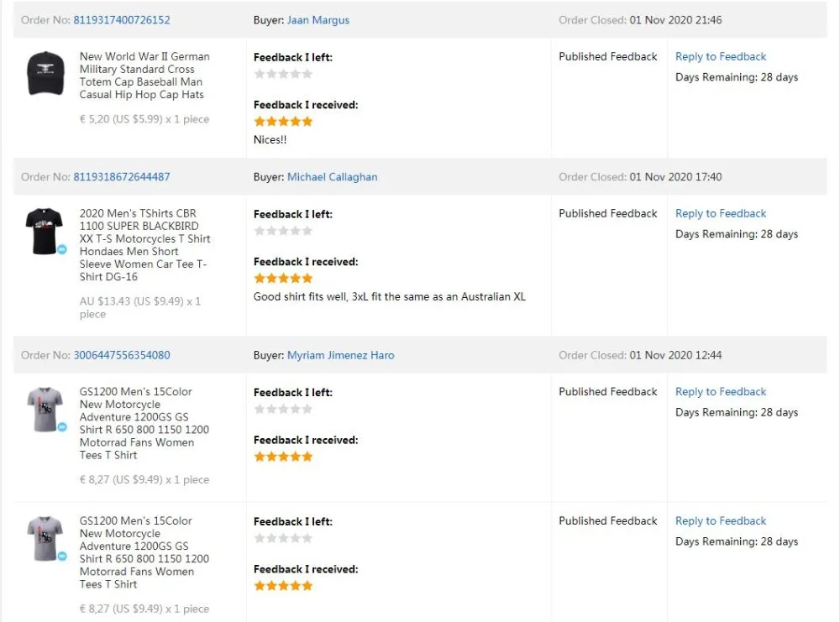Click the blue badge icon on the black T-shirt thumbnail
This screenshot has height=622, width=840.
click(x=62, y=249)
